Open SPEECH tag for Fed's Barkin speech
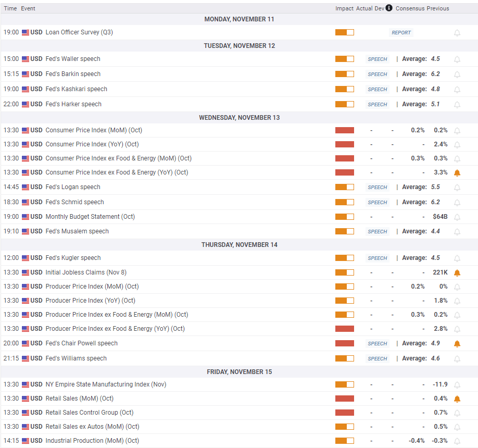The width and height of the screenshot is (478, 448). (378, 74)
